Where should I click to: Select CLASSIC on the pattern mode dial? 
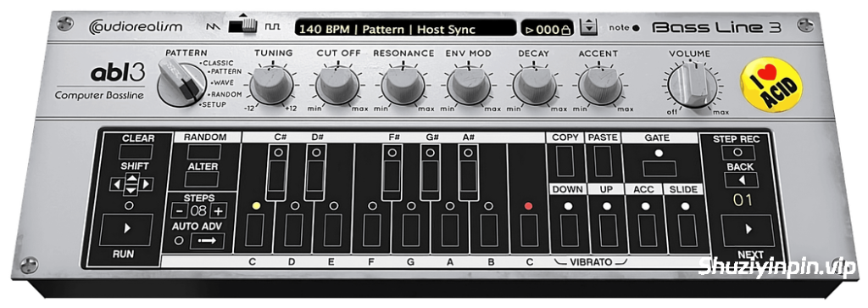click(217, 63)
